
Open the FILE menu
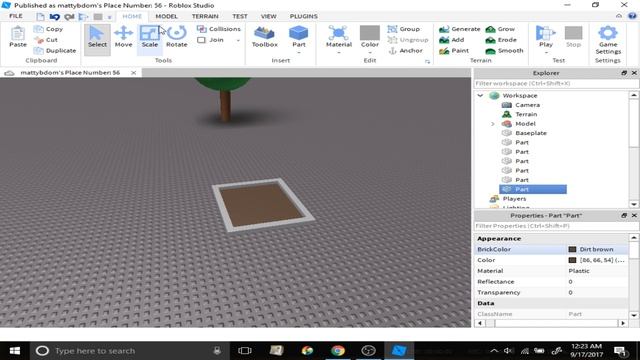click(16, 16)
